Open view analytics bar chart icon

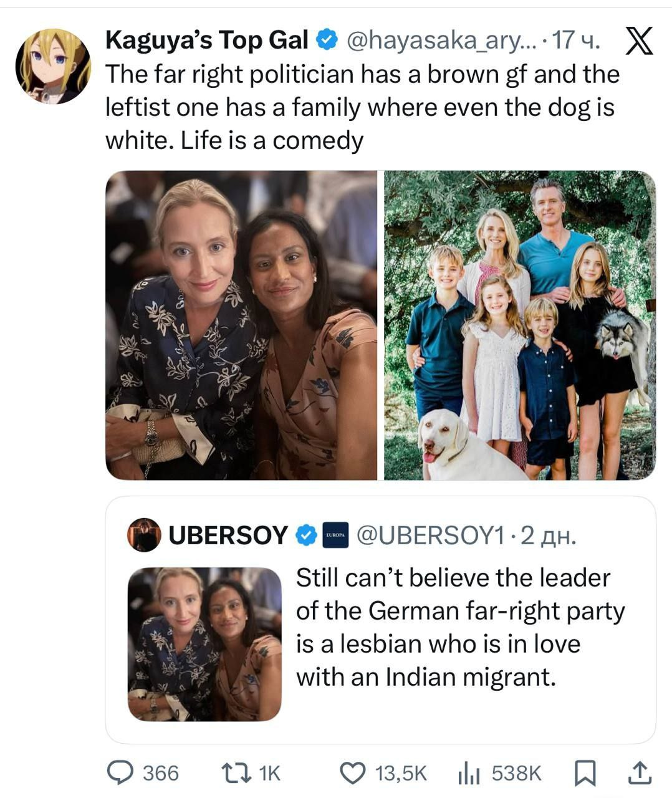point(469,773)
